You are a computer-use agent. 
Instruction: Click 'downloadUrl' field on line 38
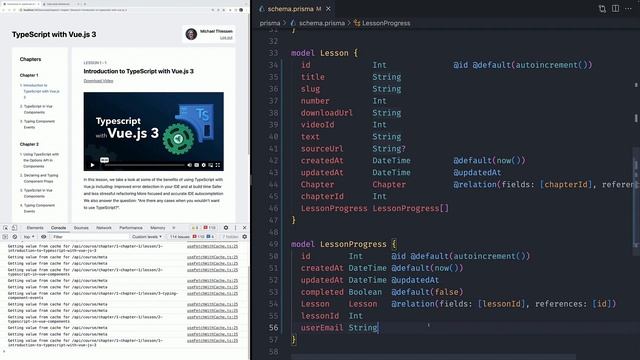[327, 113]
